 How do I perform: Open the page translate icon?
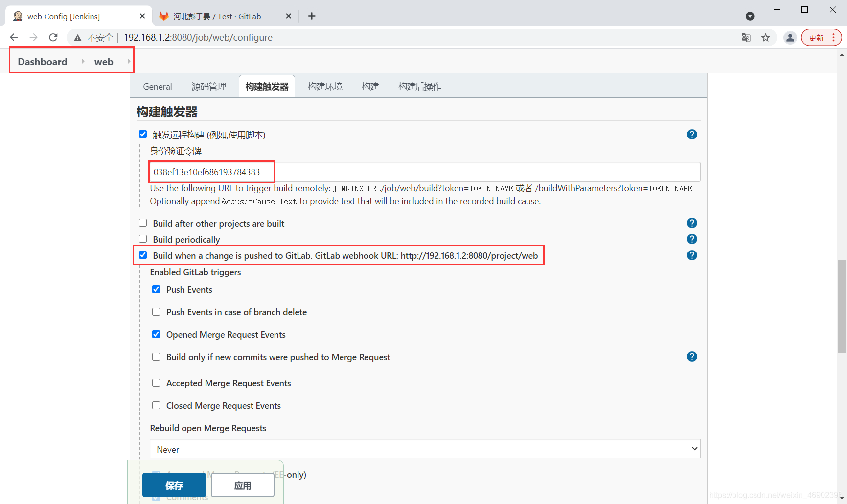pos(746,37)
